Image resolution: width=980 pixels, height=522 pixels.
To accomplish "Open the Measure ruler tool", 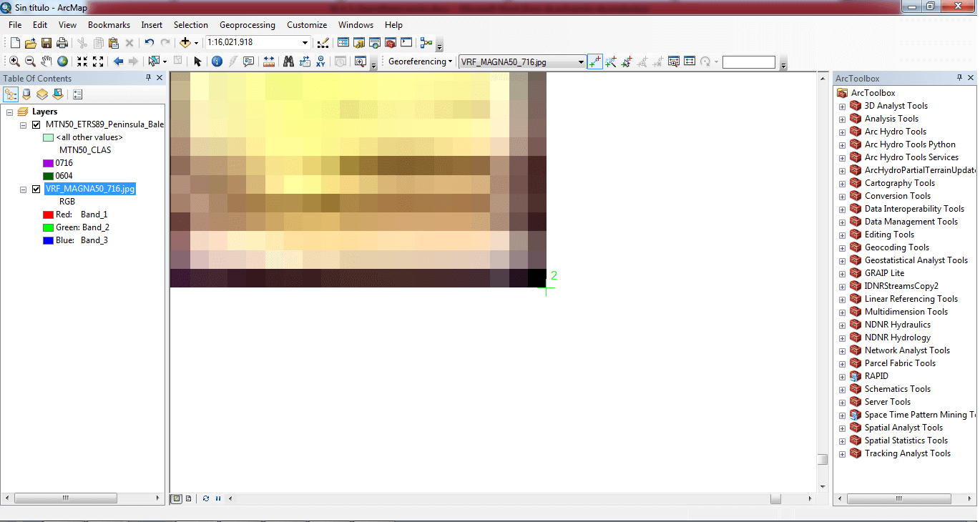I will pos(269,61).
